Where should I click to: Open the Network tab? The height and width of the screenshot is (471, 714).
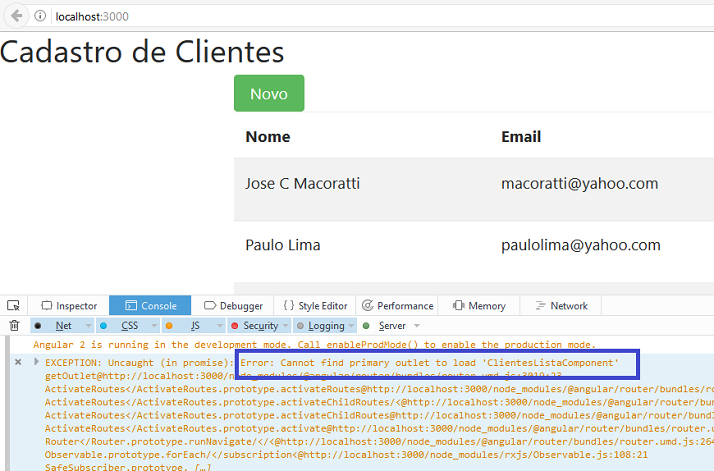click(561, 305)
